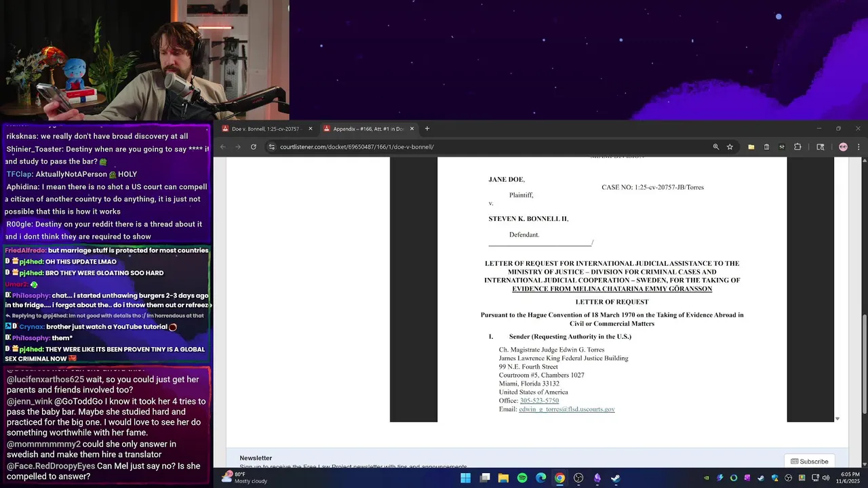
Task: Click the 'STEVEN K. BONNELL II' defendant name
Action: coord(528,219)
